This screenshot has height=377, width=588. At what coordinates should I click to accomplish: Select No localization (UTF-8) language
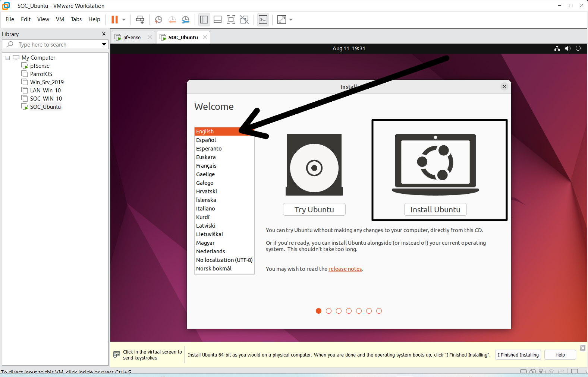[224, 260]
